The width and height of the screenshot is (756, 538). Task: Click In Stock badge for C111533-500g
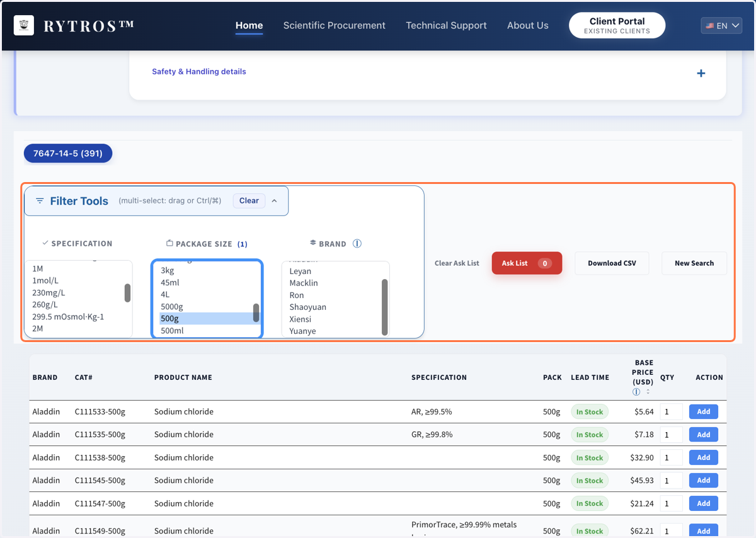pos(590,412)
